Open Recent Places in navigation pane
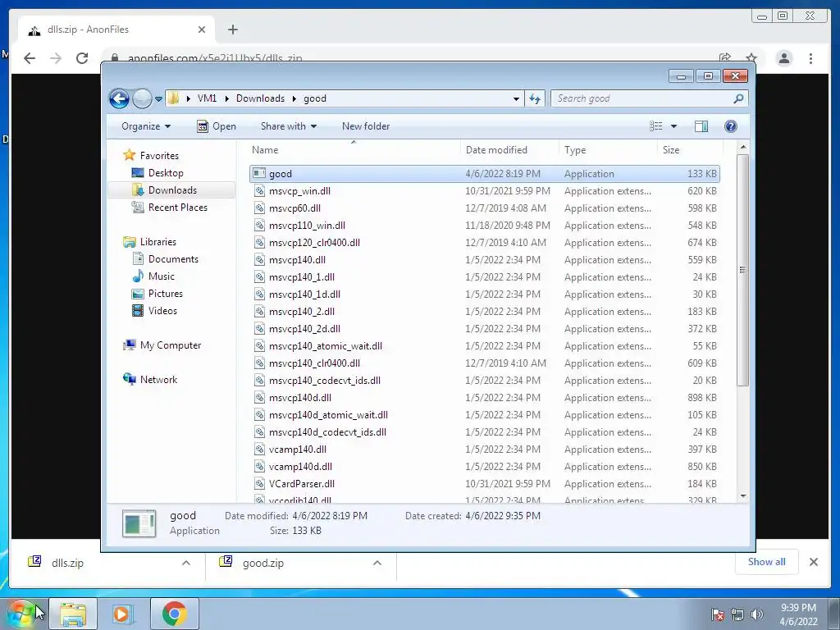Viewport: 840px width, 630px height. tap(177, 208)
